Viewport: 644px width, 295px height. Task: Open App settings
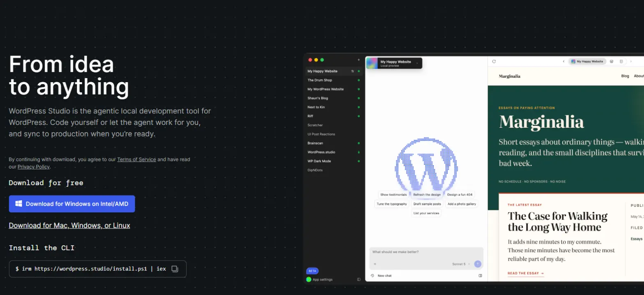point(322,279)
